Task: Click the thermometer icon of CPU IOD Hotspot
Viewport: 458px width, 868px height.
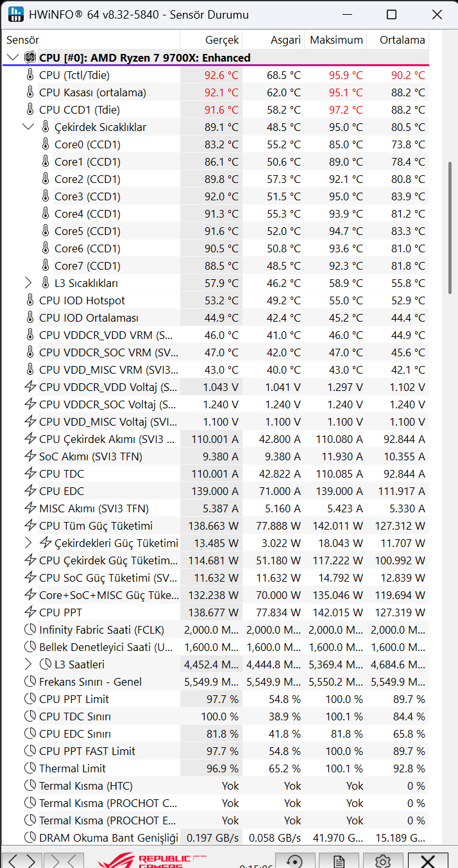Action: [30, 300]
